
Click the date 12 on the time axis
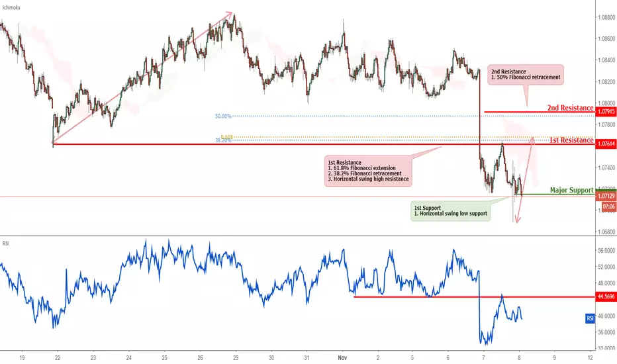pyautogui.click(x=591, y=357)
